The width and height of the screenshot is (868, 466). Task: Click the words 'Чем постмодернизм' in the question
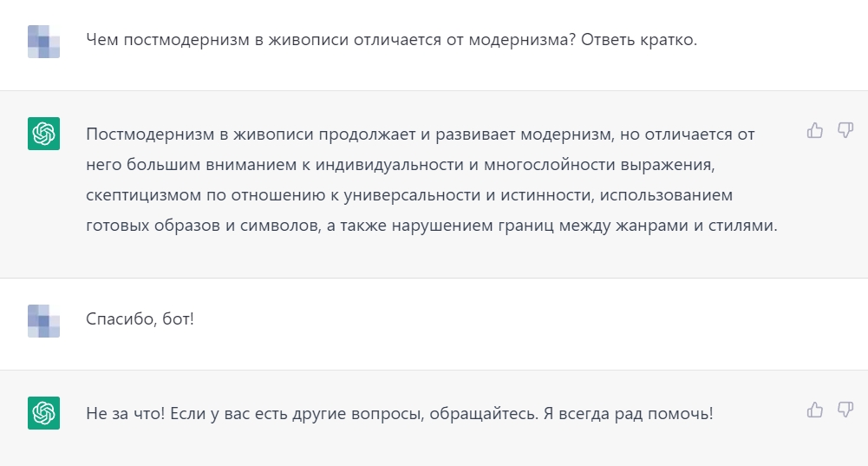pyautogui.click(x=167, y=40)
